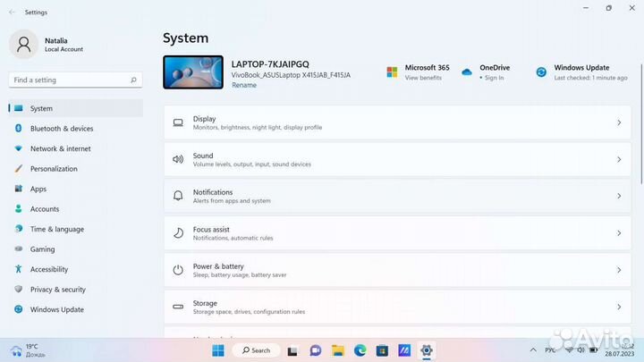Click the device wallpaper thumbnail
Viewport: 644px width, 362px height.
click(193, 72)
